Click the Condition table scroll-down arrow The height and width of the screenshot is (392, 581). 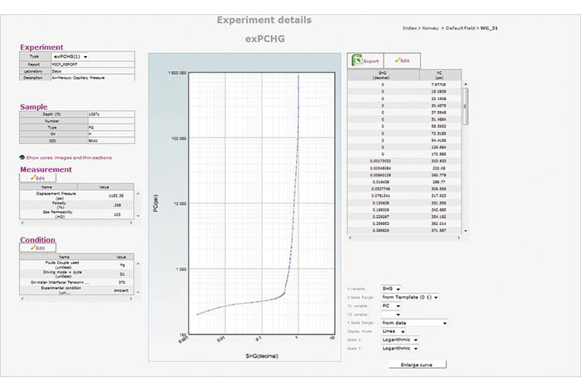[x=138, y=292]
